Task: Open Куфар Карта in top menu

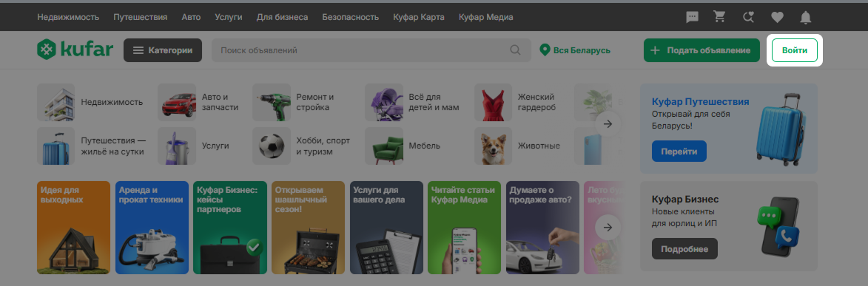Action: point(419,17)
